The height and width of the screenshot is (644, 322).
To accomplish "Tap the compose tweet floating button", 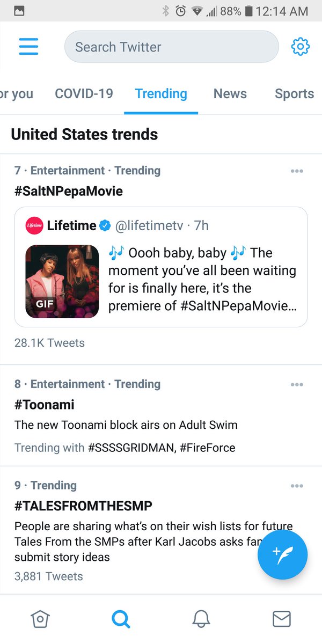I will click(282, 553).
